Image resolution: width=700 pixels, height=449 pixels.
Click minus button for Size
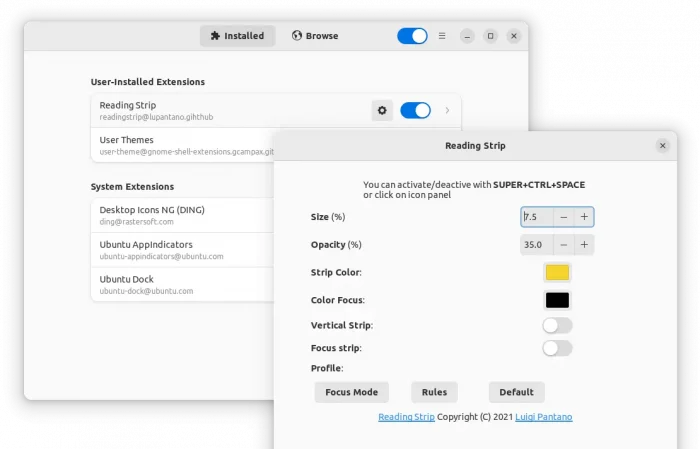(564, 217)
